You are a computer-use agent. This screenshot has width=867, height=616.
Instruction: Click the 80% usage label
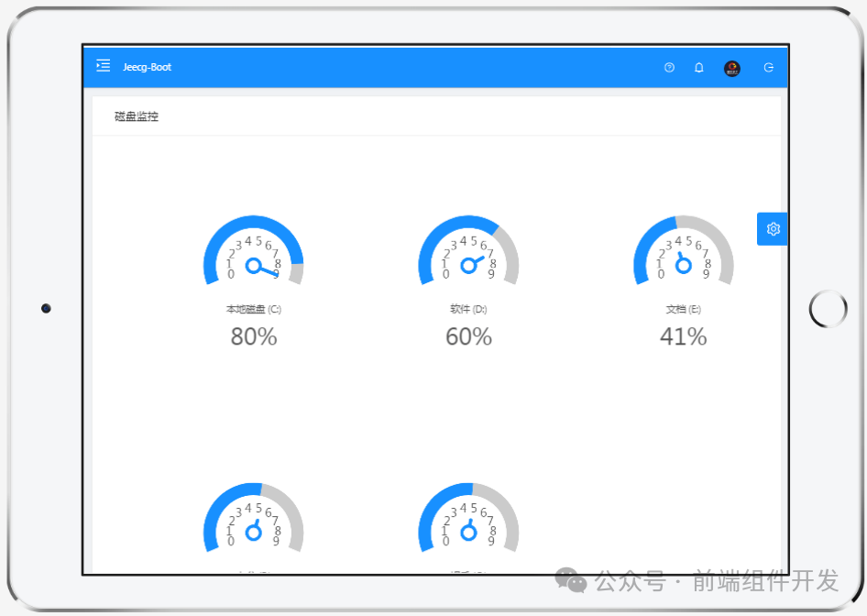[x=253, y=337]
